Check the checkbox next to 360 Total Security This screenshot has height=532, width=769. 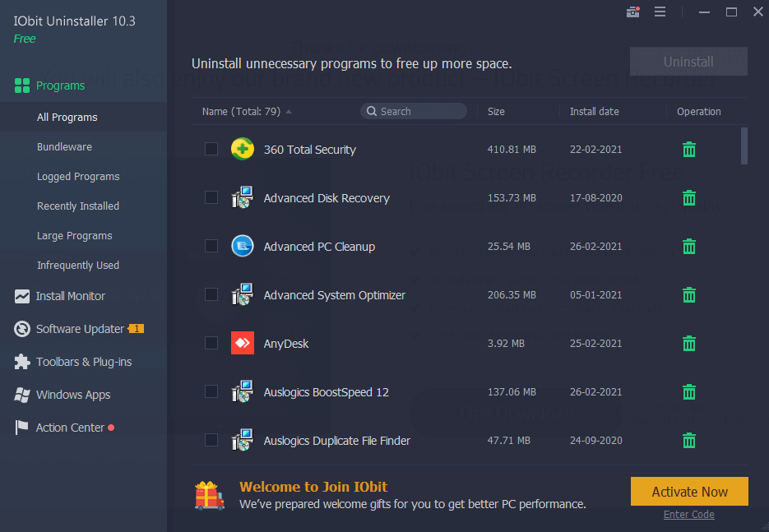pyautogui.click(x=211, y=149)
